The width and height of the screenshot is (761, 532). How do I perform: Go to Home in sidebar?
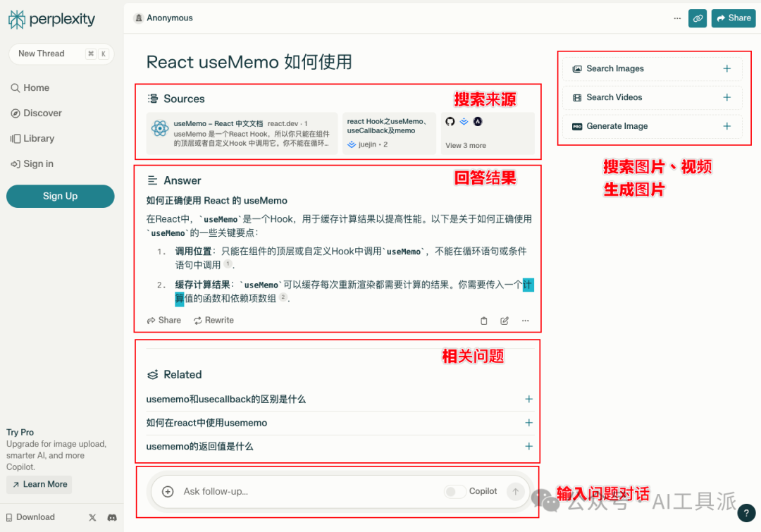point(30,88)
